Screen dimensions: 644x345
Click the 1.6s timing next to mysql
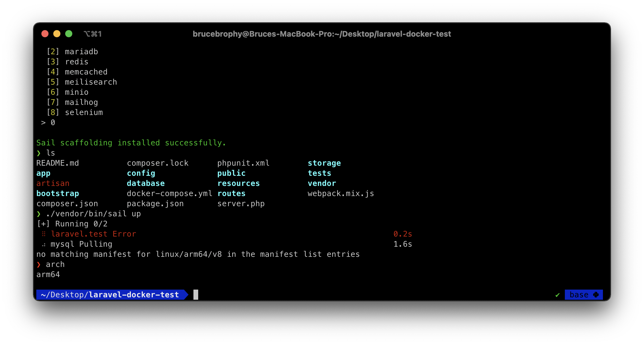pos(403,244)
